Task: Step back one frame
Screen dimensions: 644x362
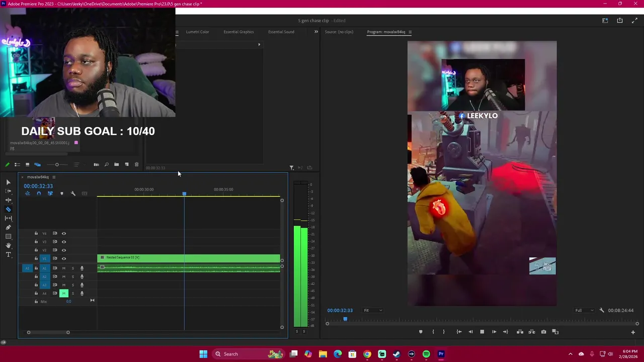Action: click(x=470, y=332)
